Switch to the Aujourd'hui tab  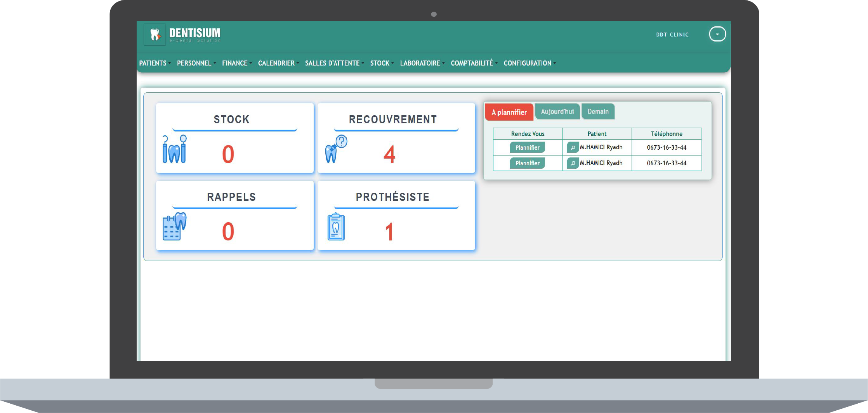[x=557, y=112]
